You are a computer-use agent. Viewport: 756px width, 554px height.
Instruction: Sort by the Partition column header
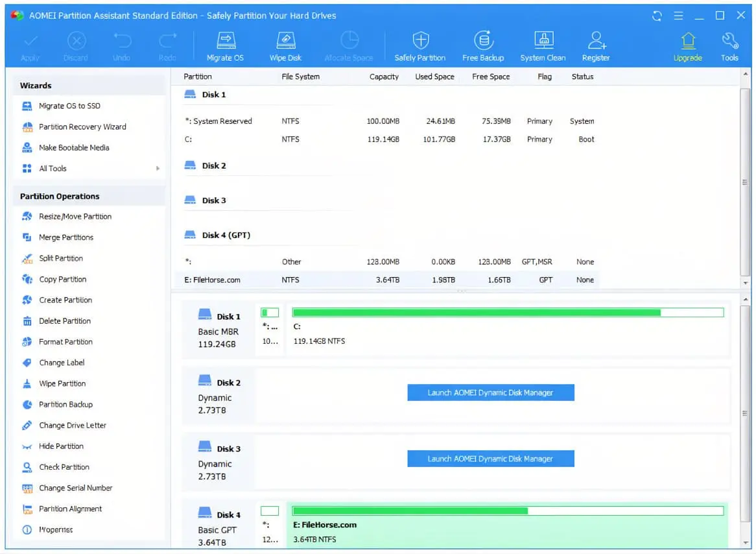198,77
